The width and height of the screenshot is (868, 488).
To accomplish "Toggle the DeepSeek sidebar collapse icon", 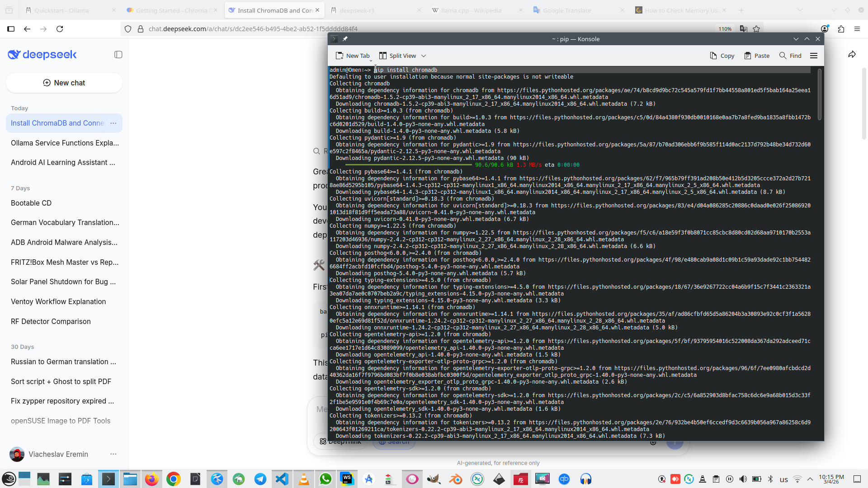I will 118,55.
